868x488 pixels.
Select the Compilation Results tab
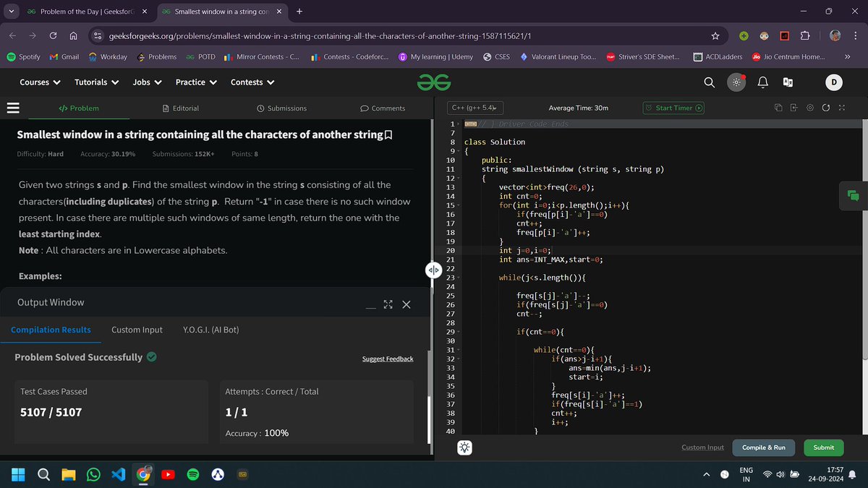[x=51, y=330]
